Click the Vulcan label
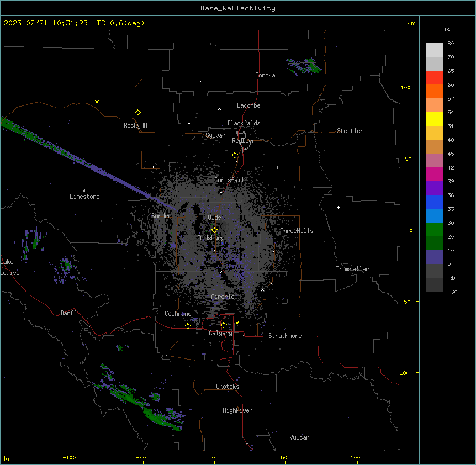This screenshot has width=476, height=465. [300, 437]
